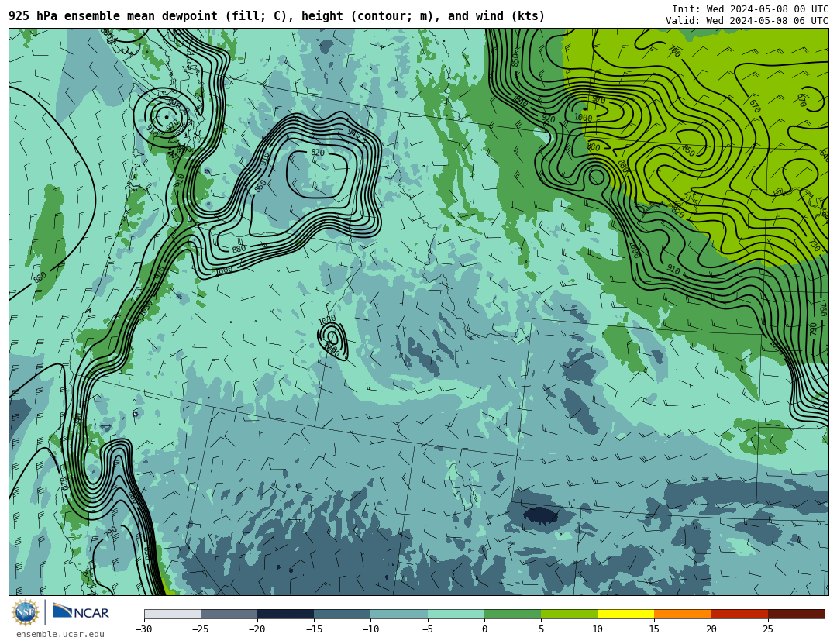
Task: Click the -15 colorbar tick label
Action: tap(314, 629)
